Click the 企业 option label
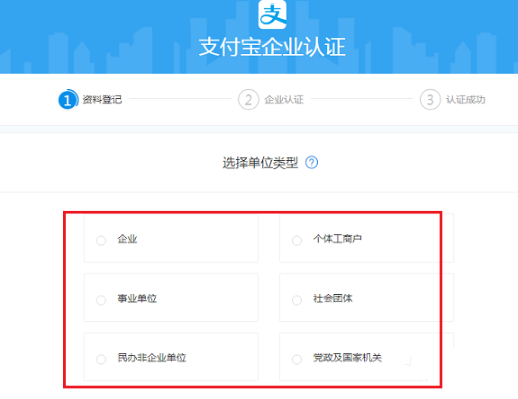The width and height of the screenshot is (518, 399). pyautogui.click(x=127, y=239)
